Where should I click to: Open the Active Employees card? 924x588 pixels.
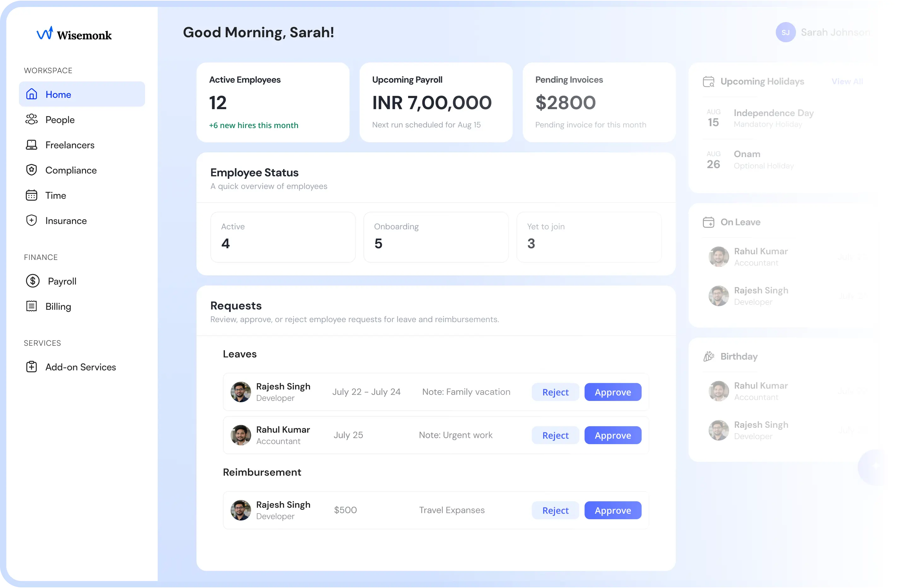click(x=272, y=102)
